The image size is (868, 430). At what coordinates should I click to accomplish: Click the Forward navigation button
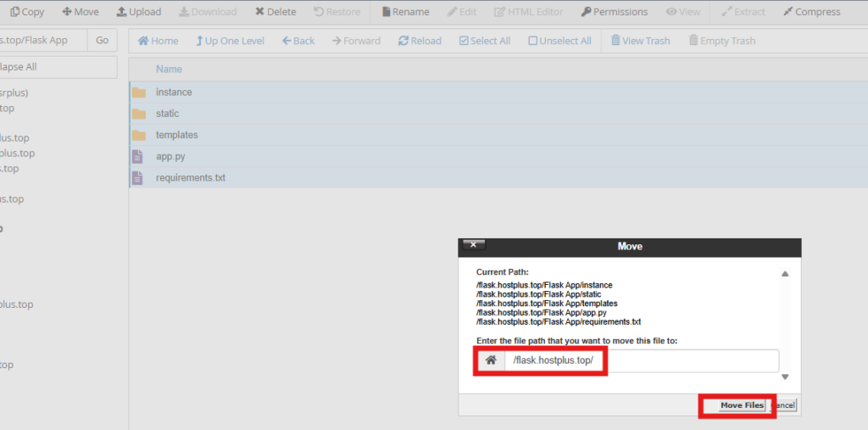[356, 41]
